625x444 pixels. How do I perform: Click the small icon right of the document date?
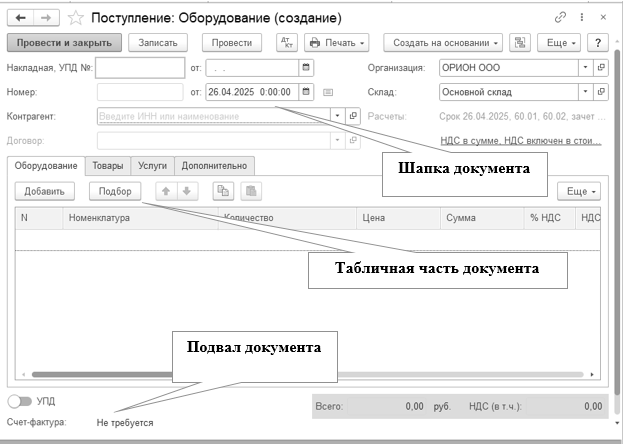(x=328, y=92)
